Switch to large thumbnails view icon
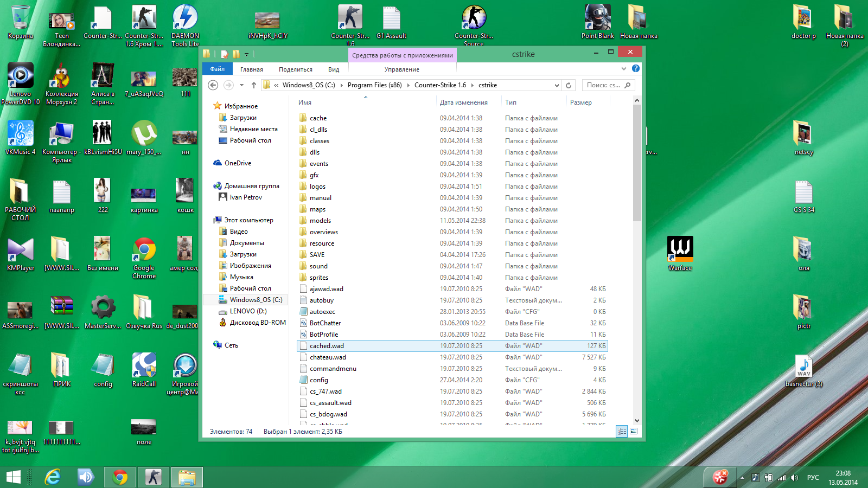The width and height of the screenshot is (868, 488). (634, 432)
